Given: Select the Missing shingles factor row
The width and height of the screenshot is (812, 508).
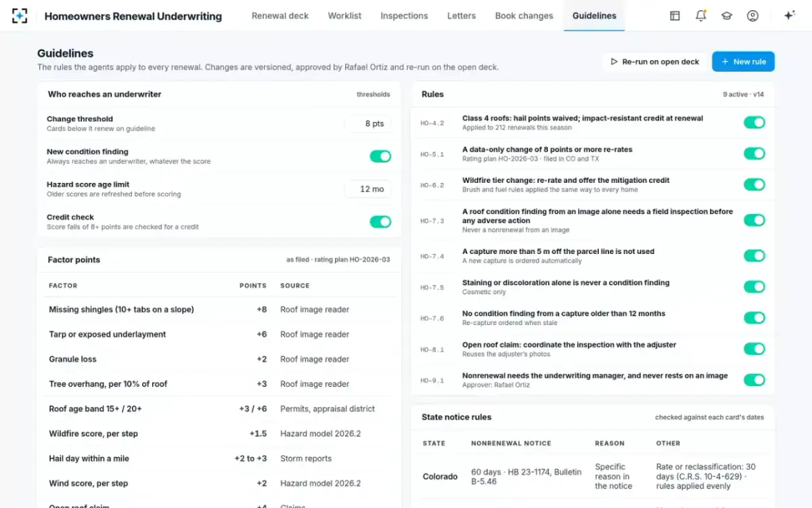Looking at the screenshot, I should tap(219, 310).
